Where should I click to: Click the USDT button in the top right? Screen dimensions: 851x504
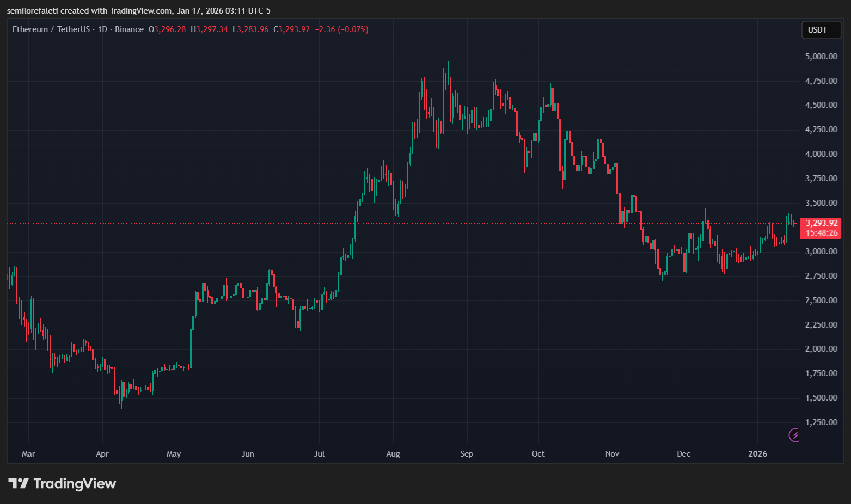click(x=821, y=30)
